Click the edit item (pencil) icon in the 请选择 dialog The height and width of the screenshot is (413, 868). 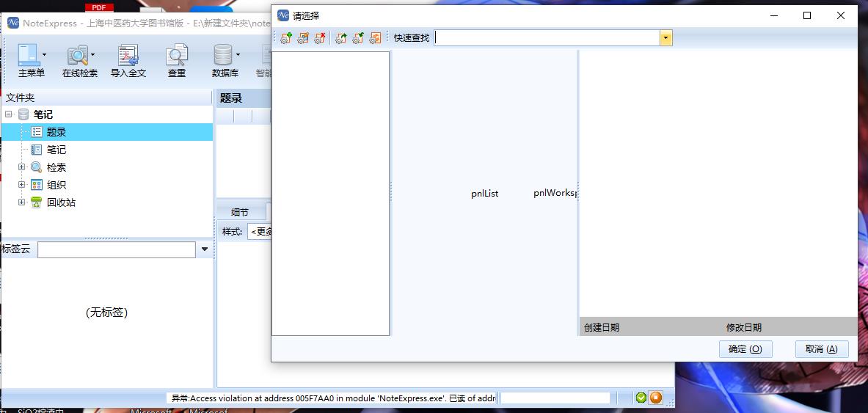[303, 38]
